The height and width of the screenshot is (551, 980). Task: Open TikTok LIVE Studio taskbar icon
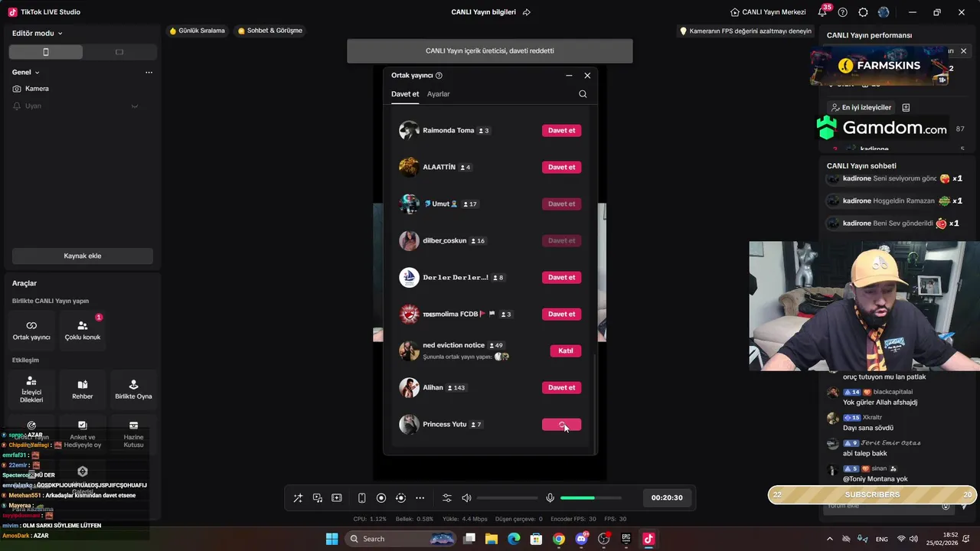click(648, 539)
